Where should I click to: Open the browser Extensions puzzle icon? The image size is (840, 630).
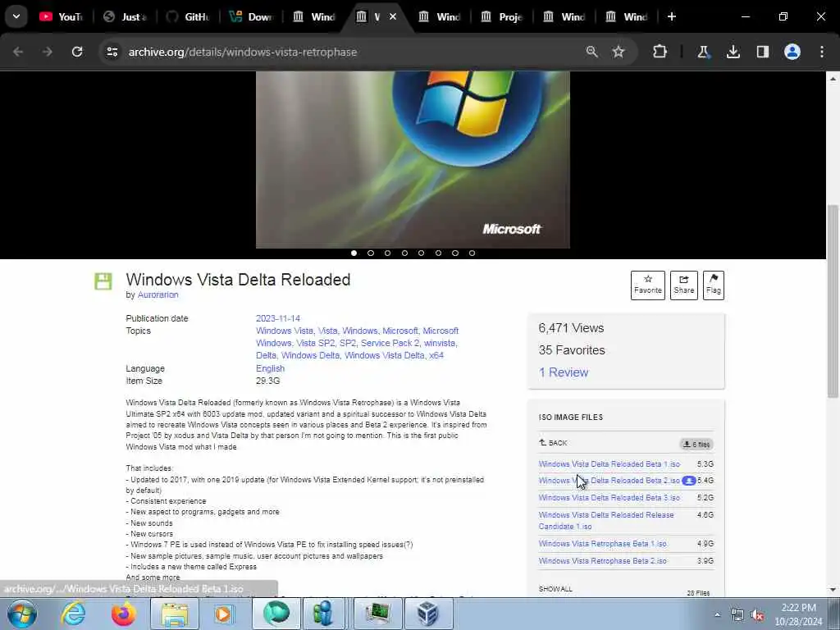pyautogui.click(x=660, y=52)
